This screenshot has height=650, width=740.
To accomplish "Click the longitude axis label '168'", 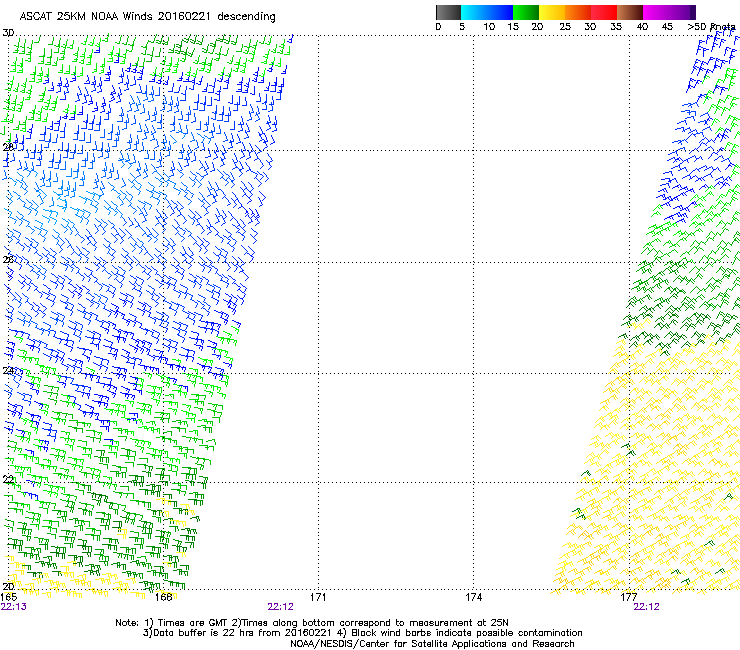I will [x=163, y=598].
